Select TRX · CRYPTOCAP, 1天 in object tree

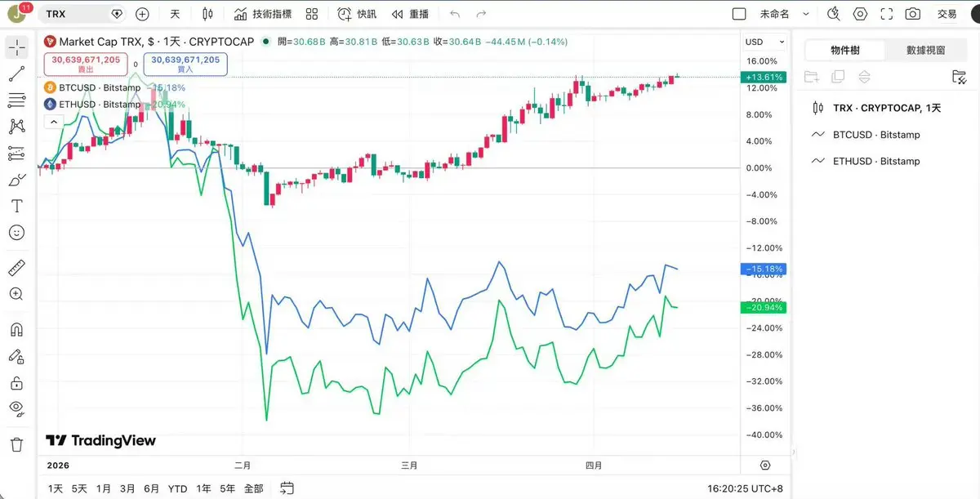[x=886, y=108]
